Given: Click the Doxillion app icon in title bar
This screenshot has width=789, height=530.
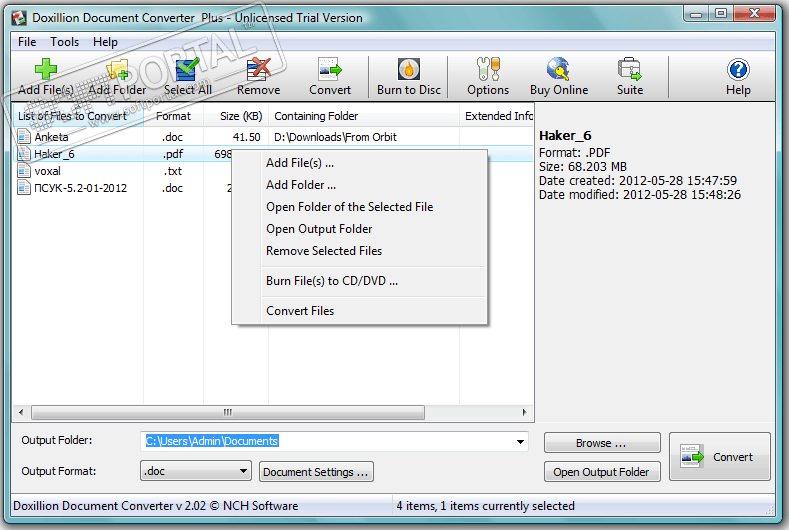Looking at the screenshot, I should 19,18.
